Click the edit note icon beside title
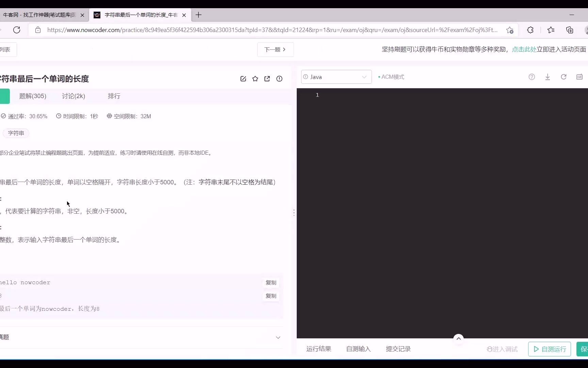Screen dimensions: 588x368 (243, 79)
